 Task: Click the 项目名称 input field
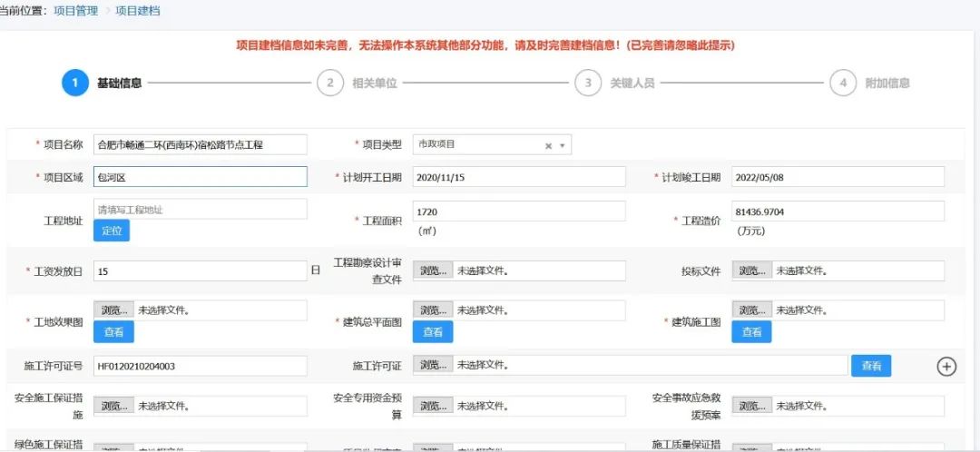[x=201, y=144]
